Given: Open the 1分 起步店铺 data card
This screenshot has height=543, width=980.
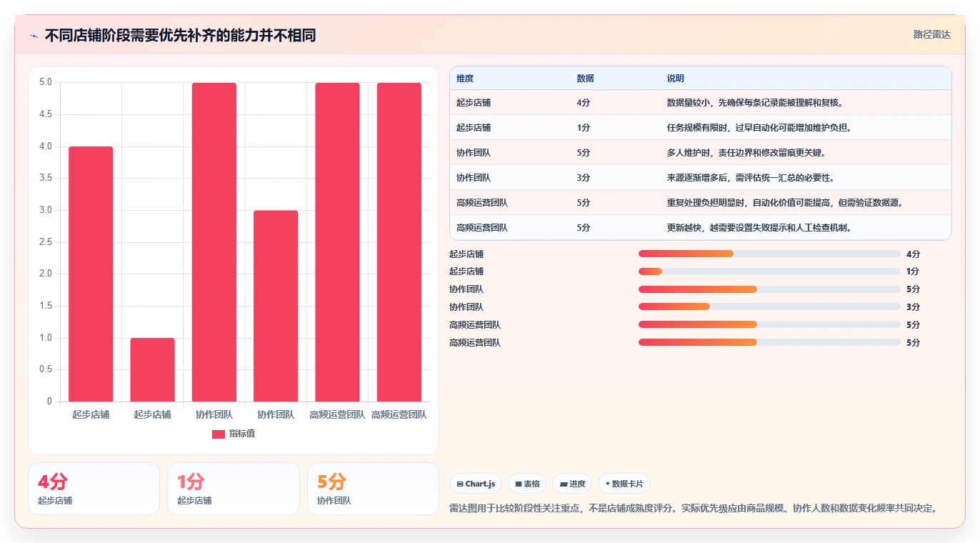Looking at the screenshot, I should pyautogui.click(x=234, y=489).
